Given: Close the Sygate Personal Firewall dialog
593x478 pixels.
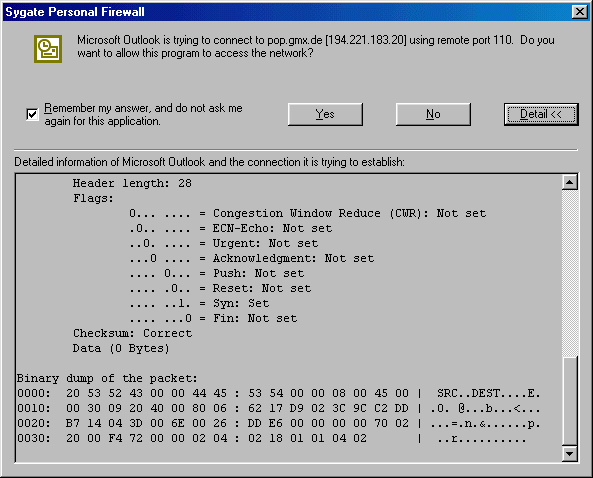Looking at the screenshot, I should point(580,12).
